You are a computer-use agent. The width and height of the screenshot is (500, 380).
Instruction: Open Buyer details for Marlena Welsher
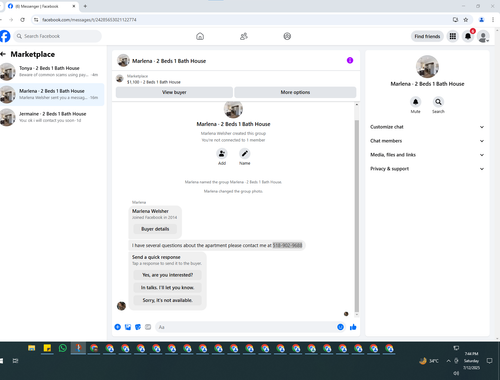click(155, 229)
